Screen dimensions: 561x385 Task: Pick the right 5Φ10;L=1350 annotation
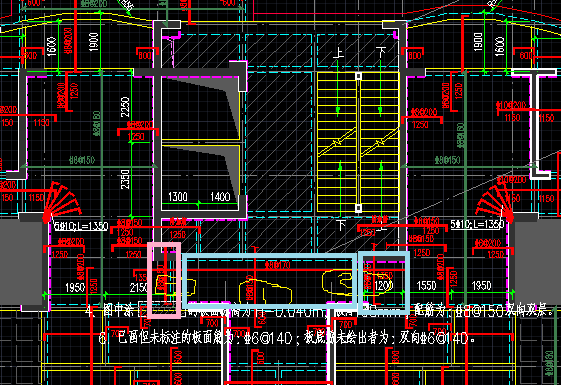point(477,224)
